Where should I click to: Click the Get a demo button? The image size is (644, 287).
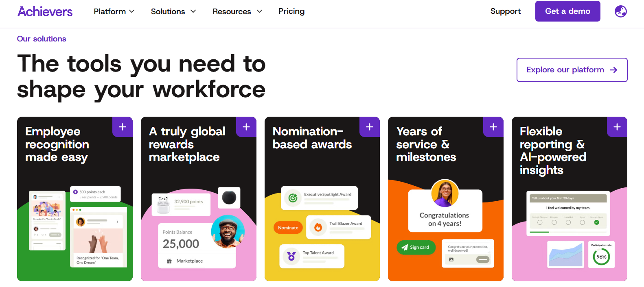567,11
